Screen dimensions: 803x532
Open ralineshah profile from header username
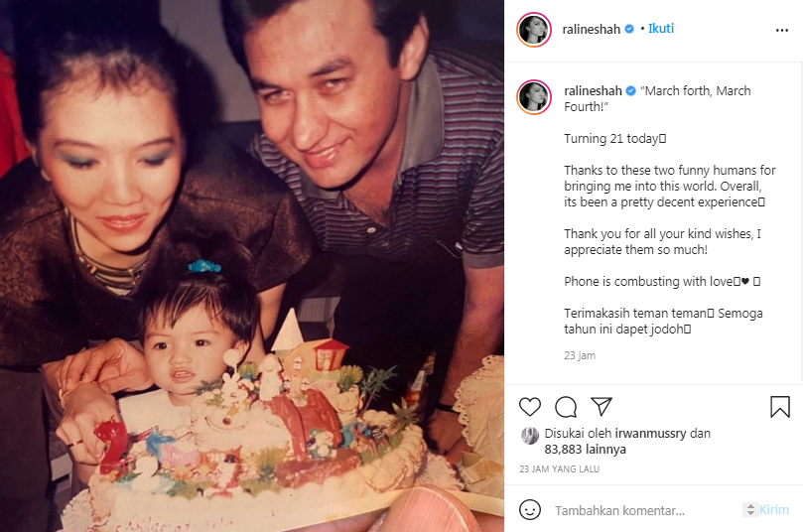pyautogui.click(x=591, y=29)
